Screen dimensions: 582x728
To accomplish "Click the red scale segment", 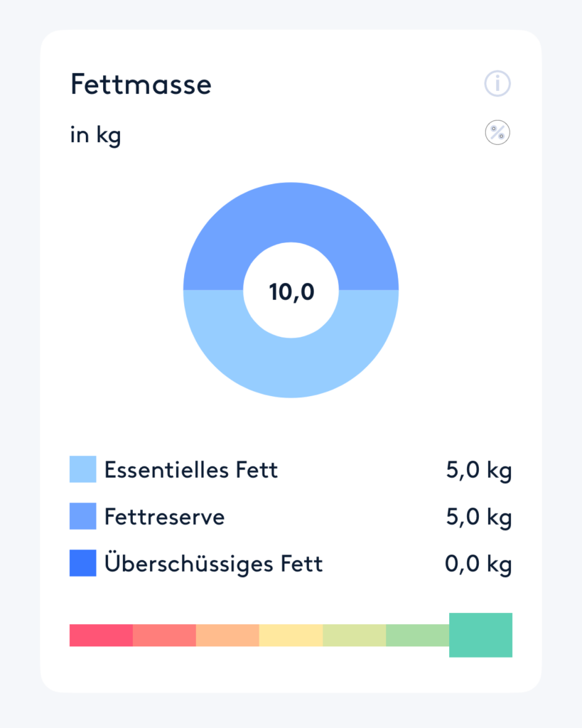I will (101, 635).
